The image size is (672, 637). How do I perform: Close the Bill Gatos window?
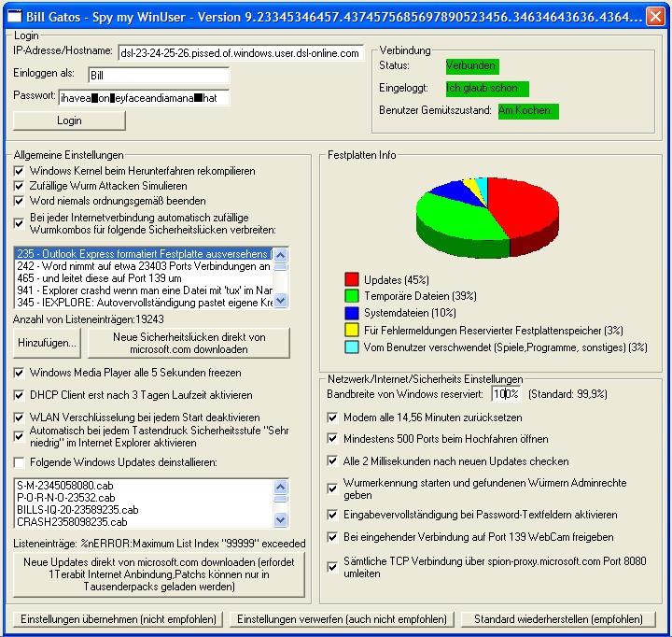[x=655, y=16]
